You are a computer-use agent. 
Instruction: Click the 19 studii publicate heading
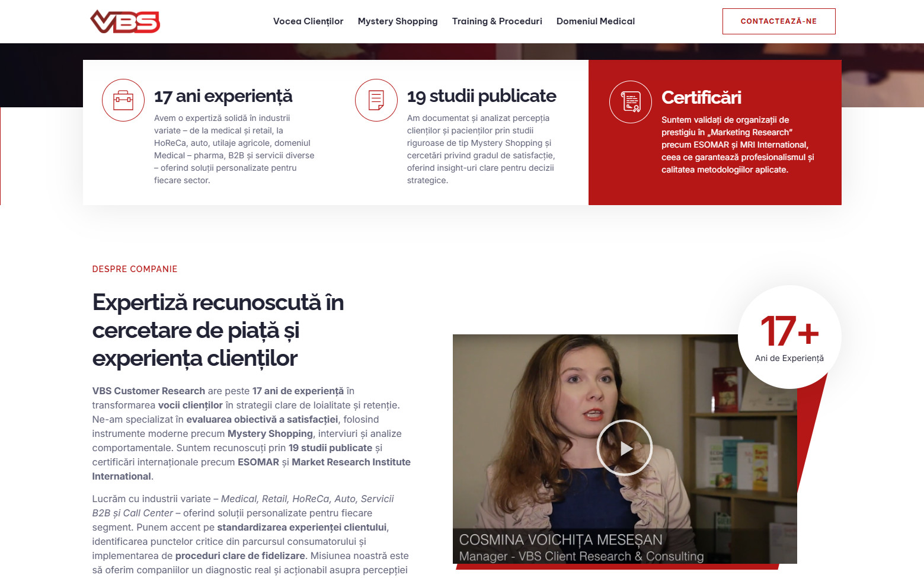481,96
